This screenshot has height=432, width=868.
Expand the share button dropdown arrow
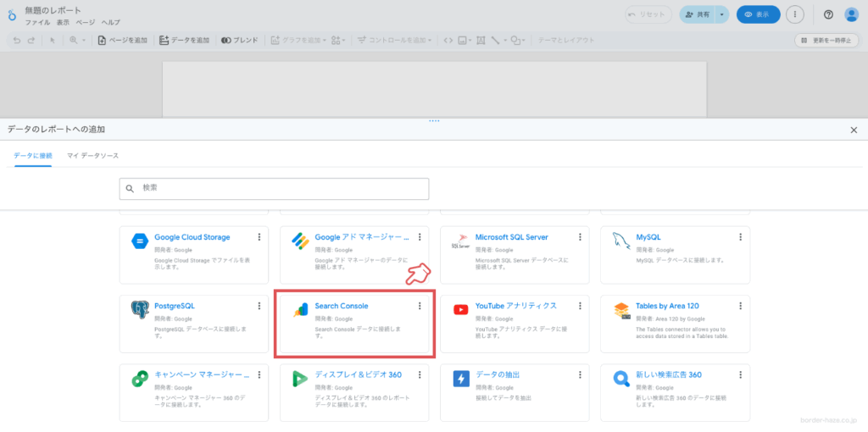[x=722, y=15]
